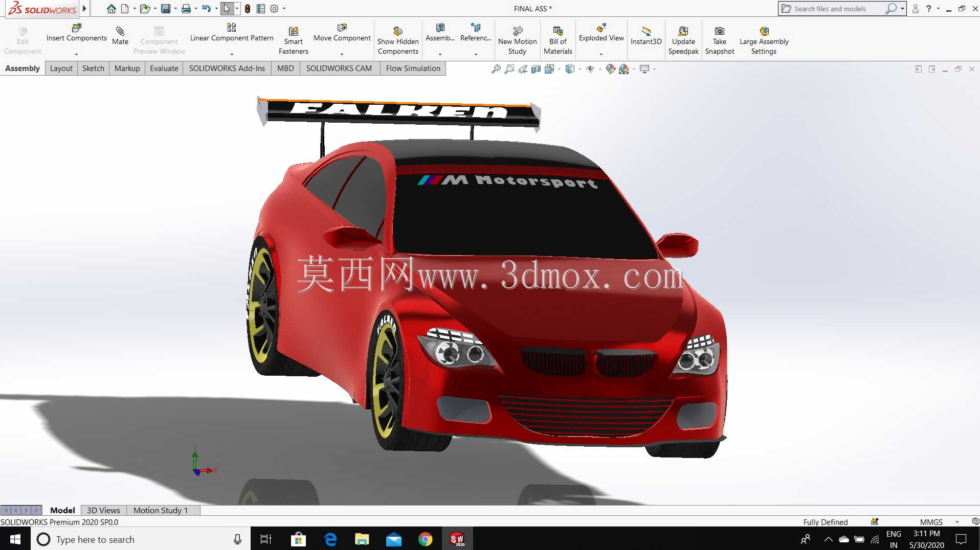
Task: Expand the SOLIDWORKS menu flyout arrow
Action: (x=84, y=9)
